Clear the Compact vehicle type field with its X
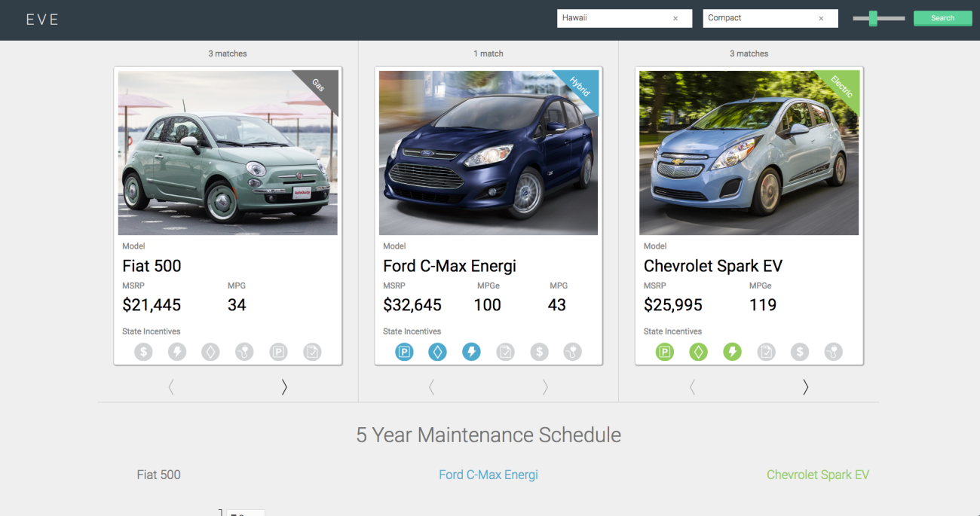The height and width of the screenshot is (516, 980). coord(821,18)
